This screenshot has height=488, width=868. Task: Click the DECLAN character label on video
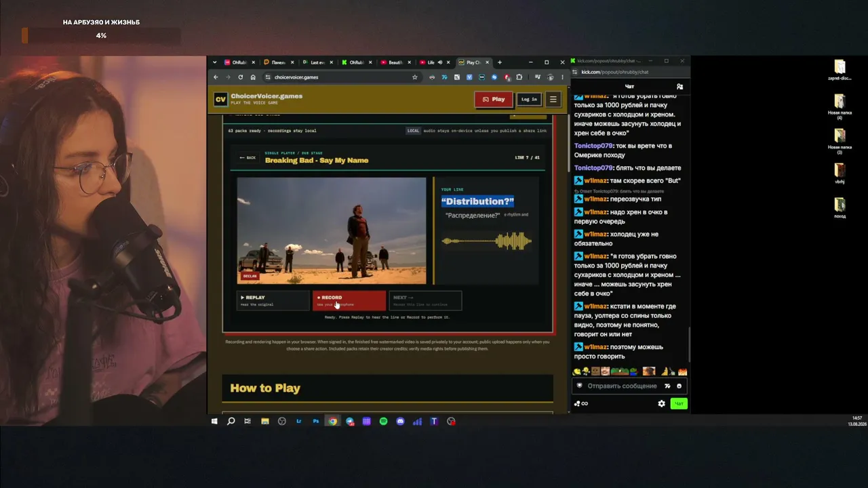250,276
